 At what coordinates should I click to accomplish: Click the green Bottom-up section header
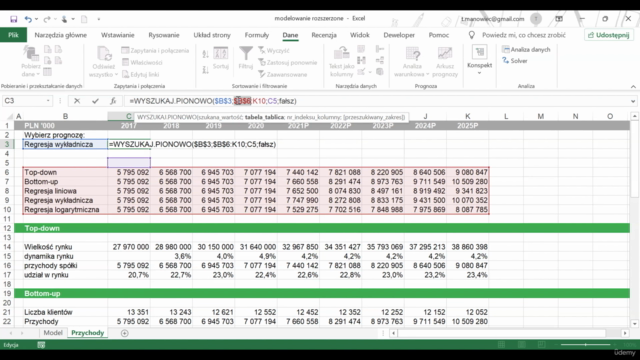click(322, 293)
